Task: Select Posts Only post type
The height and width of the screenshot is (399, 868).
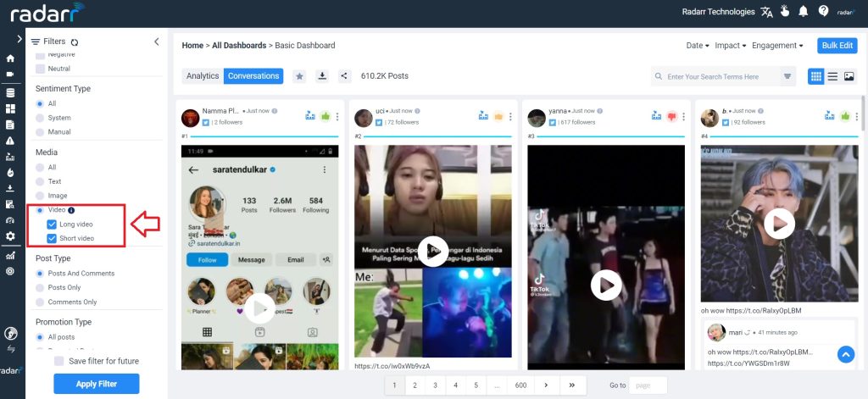Action: pyautogui.click(x=40, y=288)
